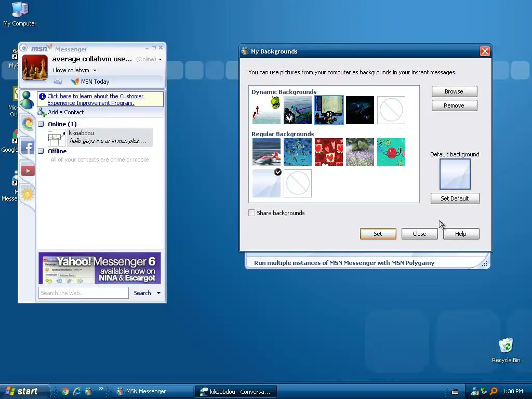Screen dimensions: 532x399
Task: Open the online status dropdown arrow
Action: pos(160,59)
